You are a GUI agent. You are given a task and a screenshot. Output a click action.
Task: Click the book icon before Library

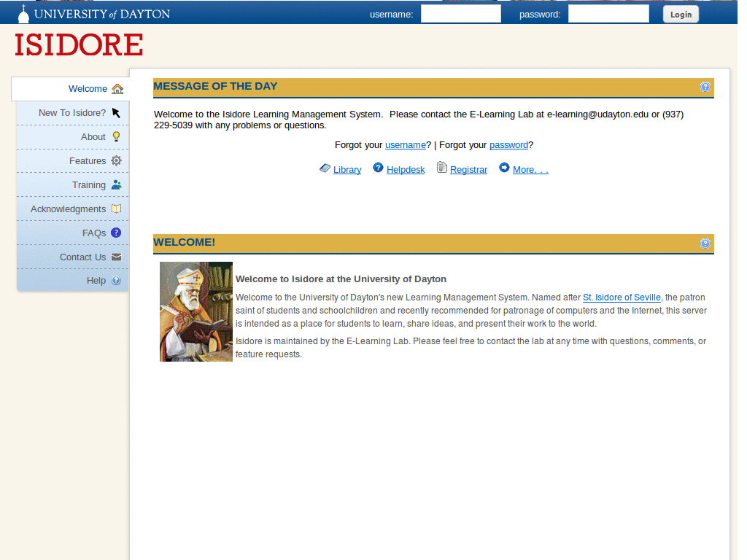325,168
